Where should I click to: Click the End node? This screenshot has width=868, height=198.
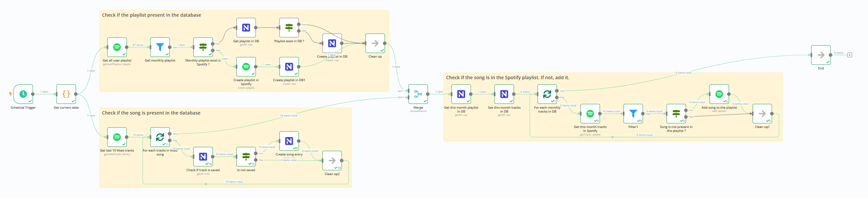point(821,55)
